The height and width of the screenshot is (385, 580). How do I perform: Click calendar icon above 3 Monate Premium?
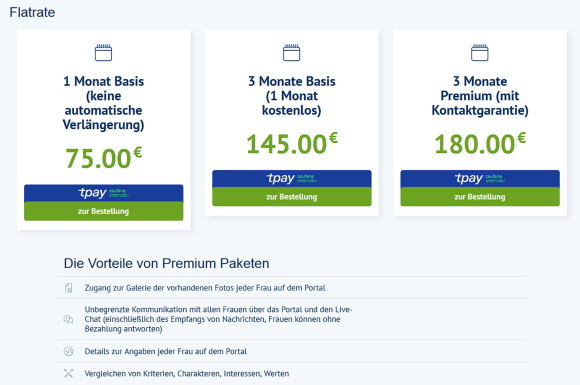(x=480, y=53)
